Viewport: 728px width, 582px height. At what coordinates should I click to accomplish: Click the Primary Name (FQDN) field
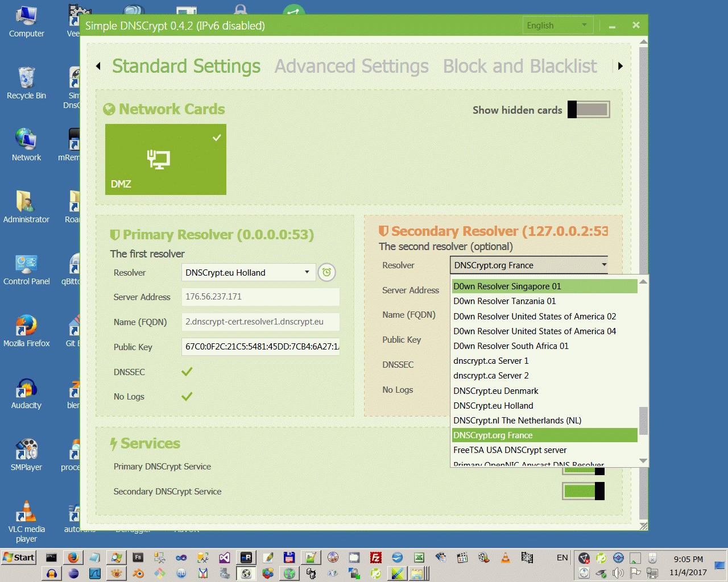pyautogui.click(x=260, y=322)
